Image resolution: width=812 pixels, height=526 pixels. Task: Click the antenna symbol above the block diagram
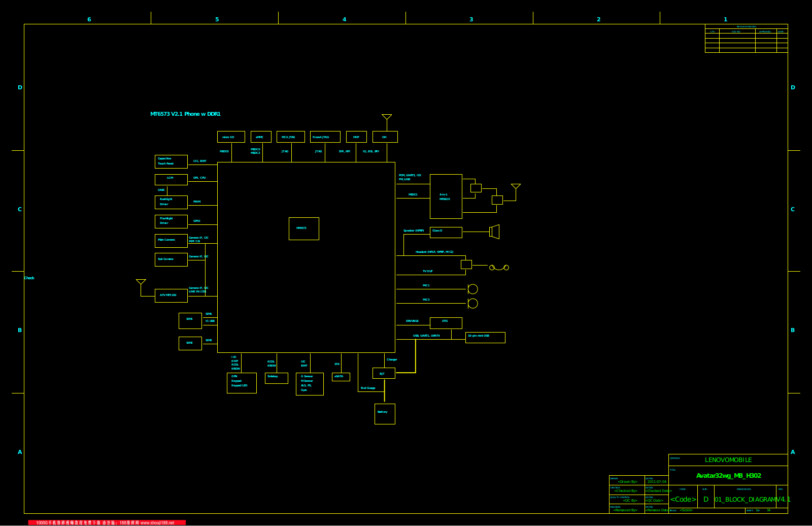click(387, 117)
